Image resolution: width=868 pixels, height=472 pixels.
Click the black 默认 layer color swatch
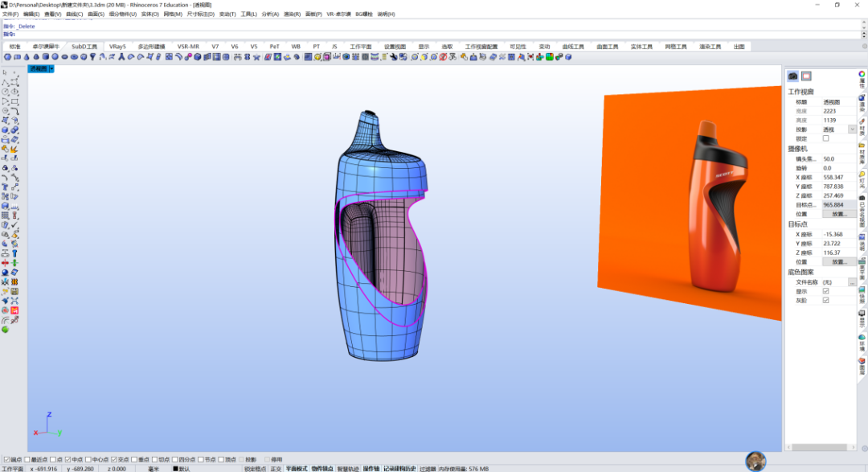175,469
